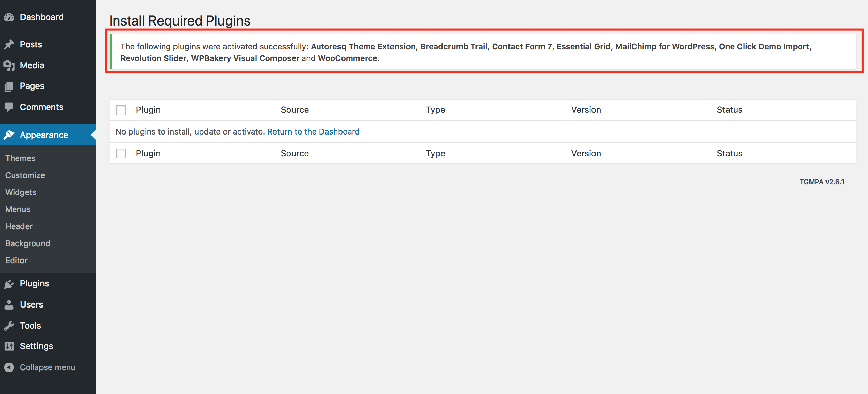Click the Posts pushpin icon
The image size is (868, 394).
9,44
